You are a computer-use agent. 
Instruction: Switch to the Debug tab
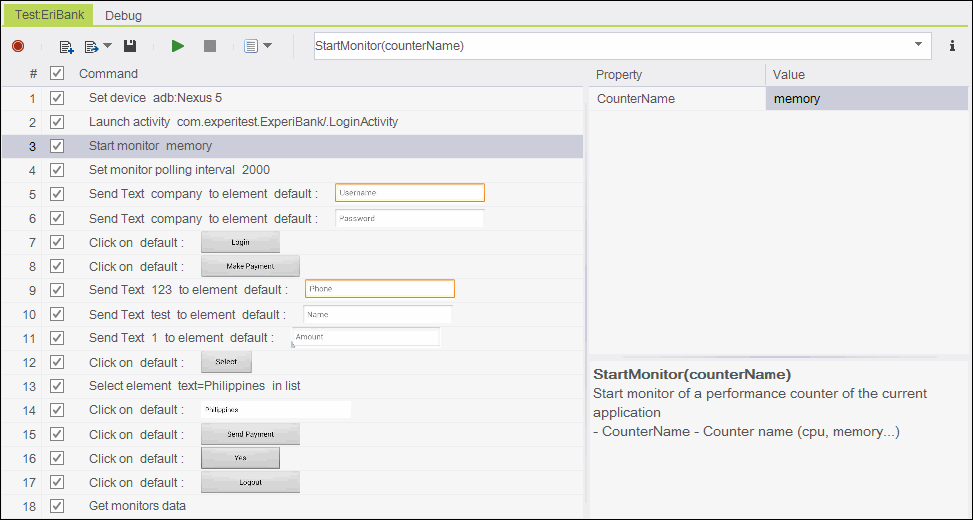[x=123, y=15]
